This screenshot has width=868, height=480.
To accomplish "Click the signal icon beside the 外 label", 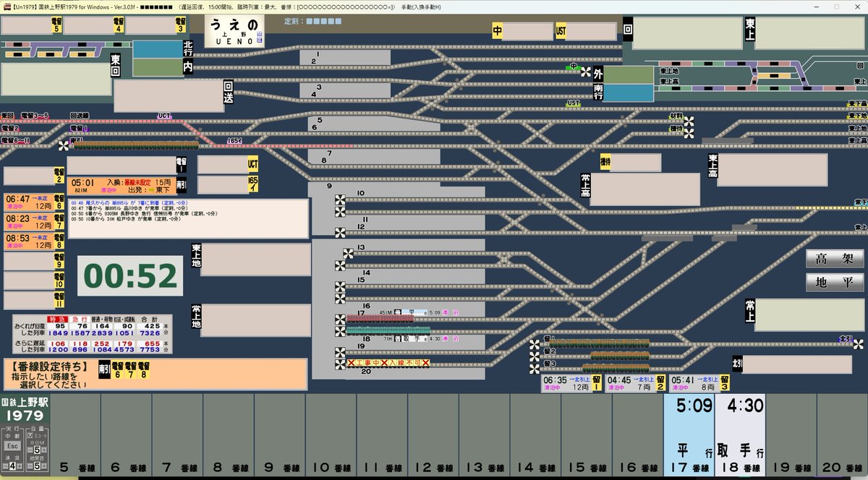I will click(x=585, y=71).
